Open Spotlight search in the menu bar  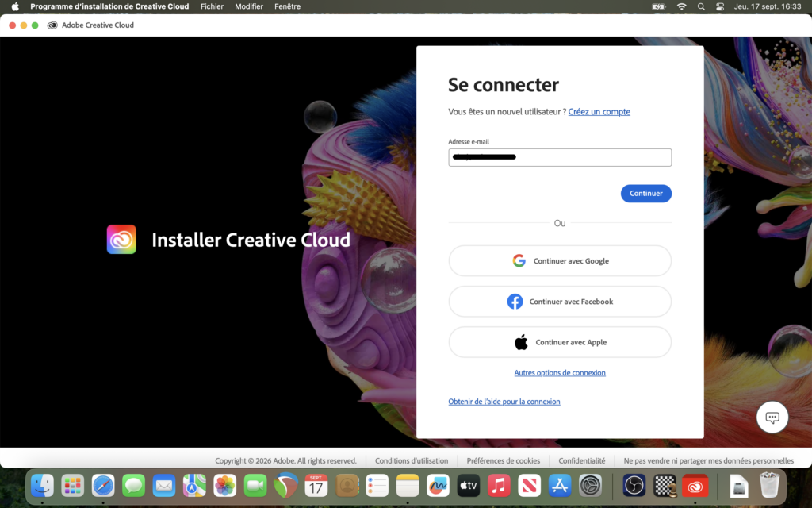(x=701, y=6)
